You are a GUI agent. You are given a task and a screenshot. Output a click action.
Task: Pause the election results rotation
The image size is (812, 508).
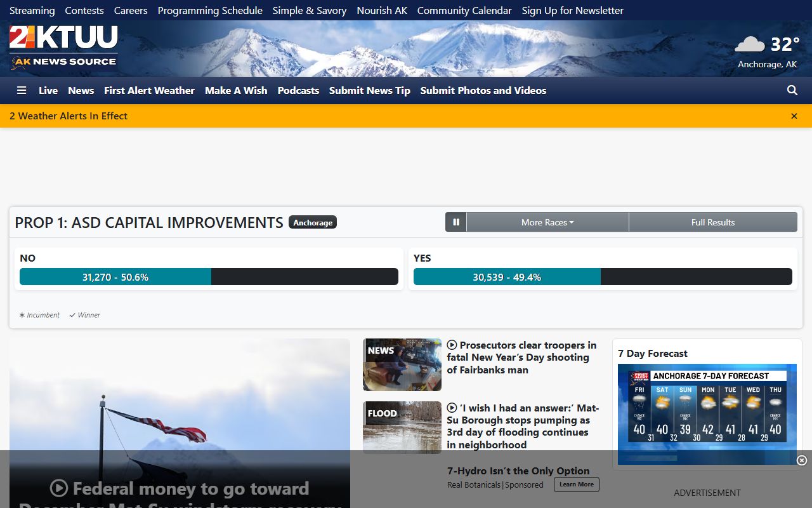(x=456, y=222)
